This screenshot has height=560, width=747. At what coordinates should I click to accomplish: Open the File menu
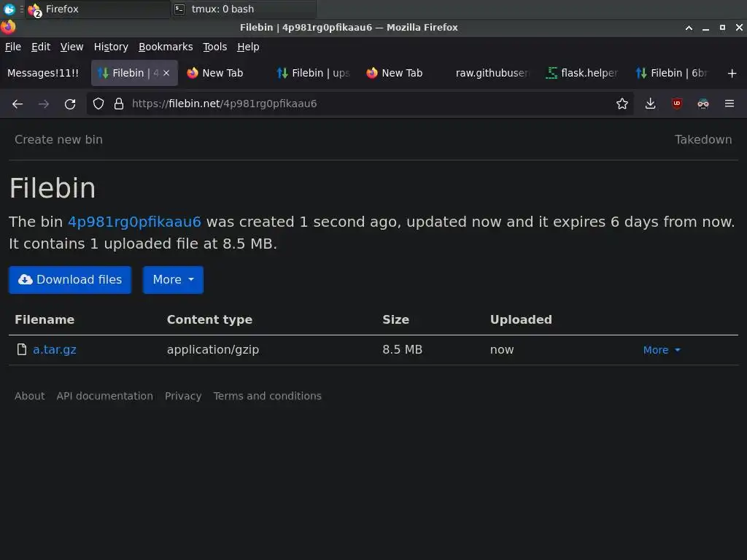tap(13, 47)
